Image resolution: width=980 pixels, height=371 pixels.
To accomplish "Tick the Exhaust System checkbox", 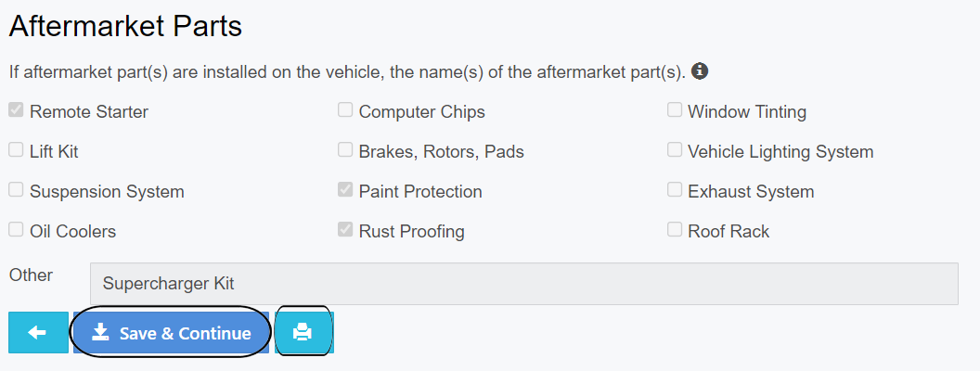I will point(675,190).
